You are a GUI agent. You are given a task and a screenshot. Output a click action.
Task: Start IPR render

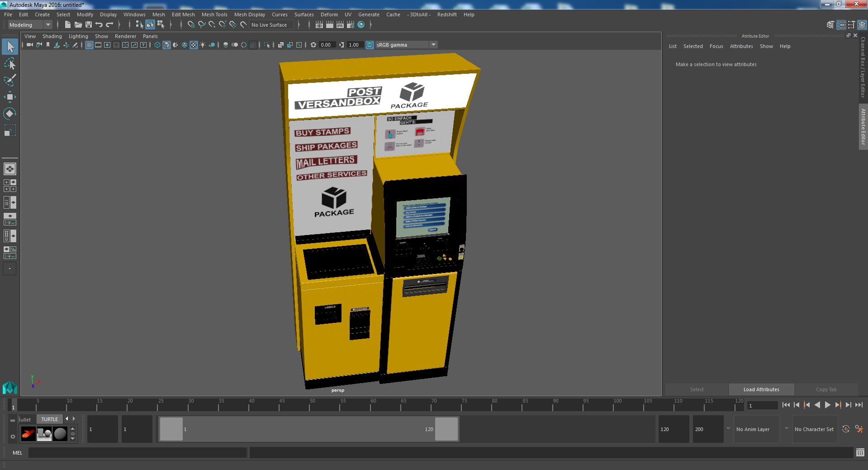tap(340, 25)
